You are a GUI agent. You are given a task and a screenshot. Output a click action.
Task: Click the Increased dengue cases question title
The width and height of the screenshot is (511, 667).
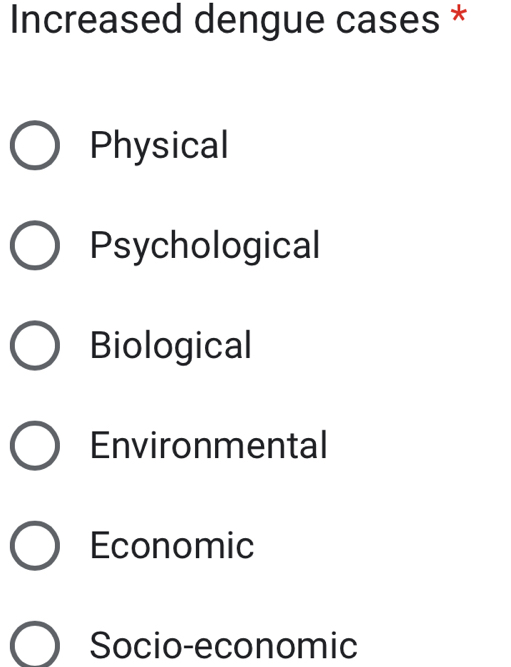(x=225, y=20)
